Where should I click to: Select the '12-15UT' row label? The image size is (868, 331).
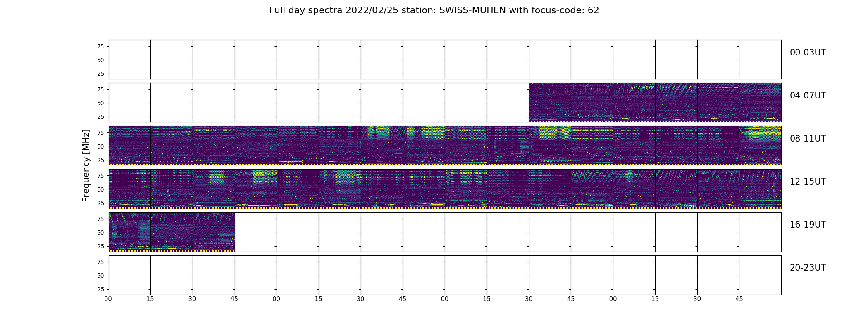[x=808, y=182]
